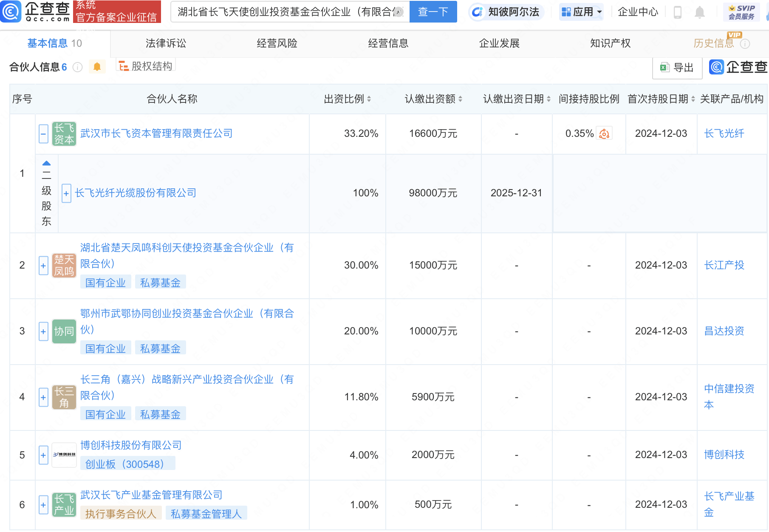Open the 长飞产业基金 link
Viewport: 769px width, 532px height.
[729, 504]
